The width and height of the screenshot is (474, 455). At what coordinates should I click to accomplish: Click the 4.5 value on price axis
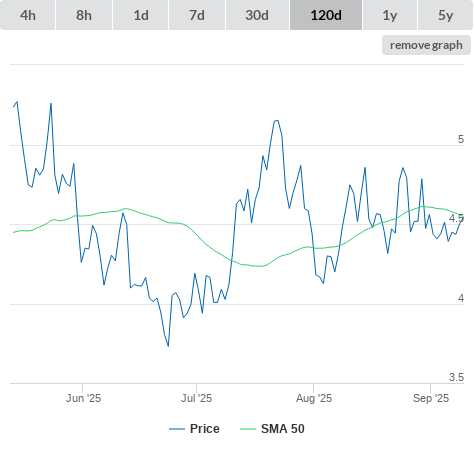tap(456, 218)
